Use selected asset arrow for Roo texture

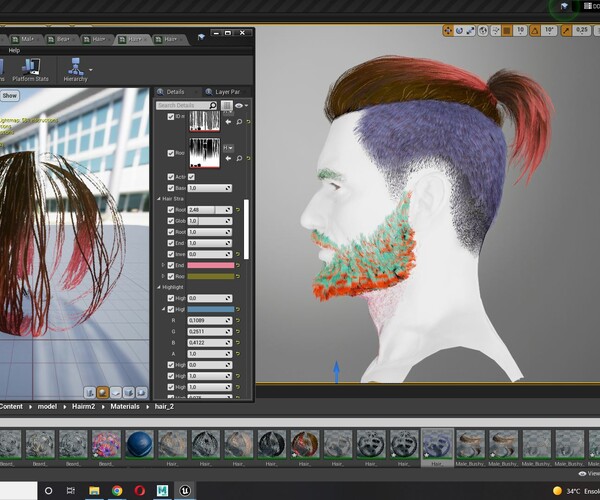pyautogui.click(x=228, y=158)
